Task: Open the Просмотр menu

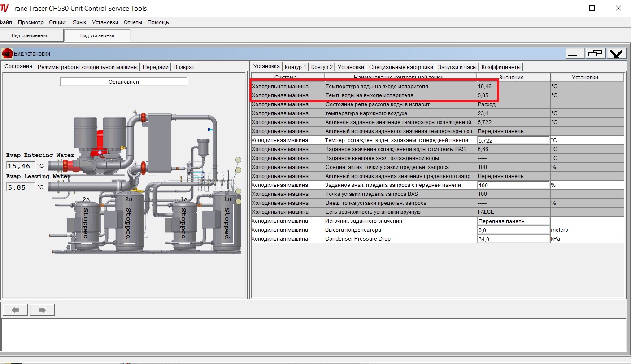Action: coord(30,22)
